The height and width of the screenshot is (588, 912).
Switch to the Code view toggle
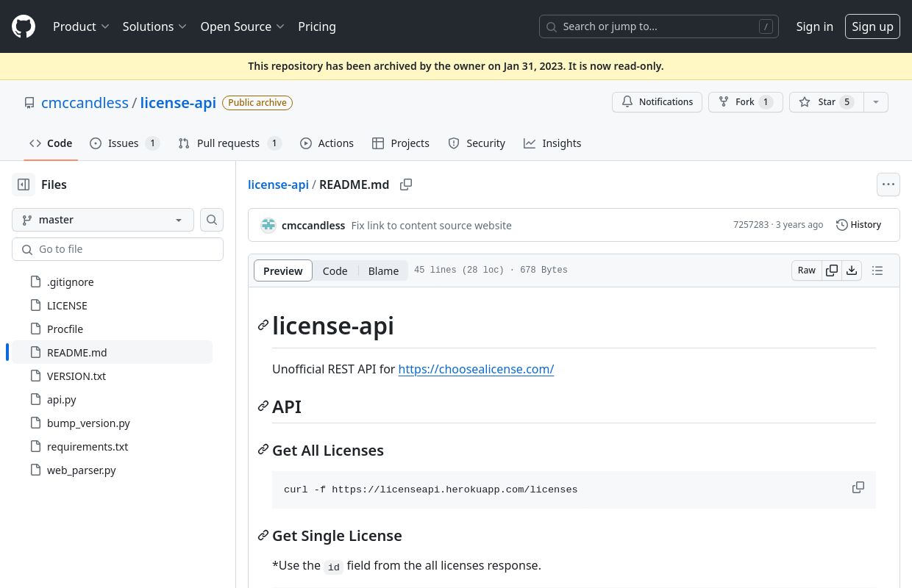pos(335,270)
